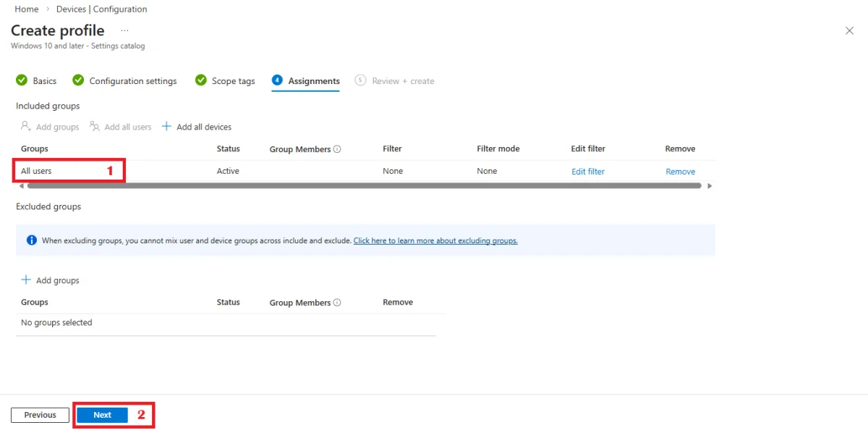This screenshot has height=433, width=868.
Task: Show info for Group Members in Excluded groups
Action: click(x=337, y=303)
